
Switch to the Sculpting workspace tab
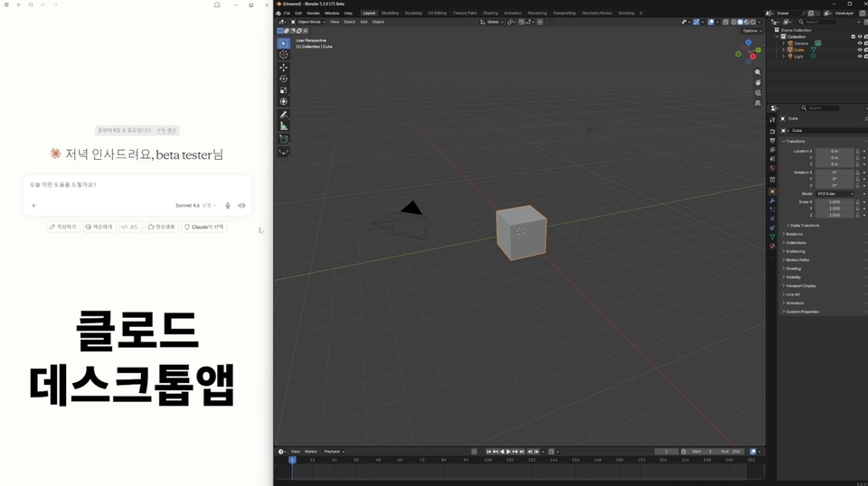[413, 14]
